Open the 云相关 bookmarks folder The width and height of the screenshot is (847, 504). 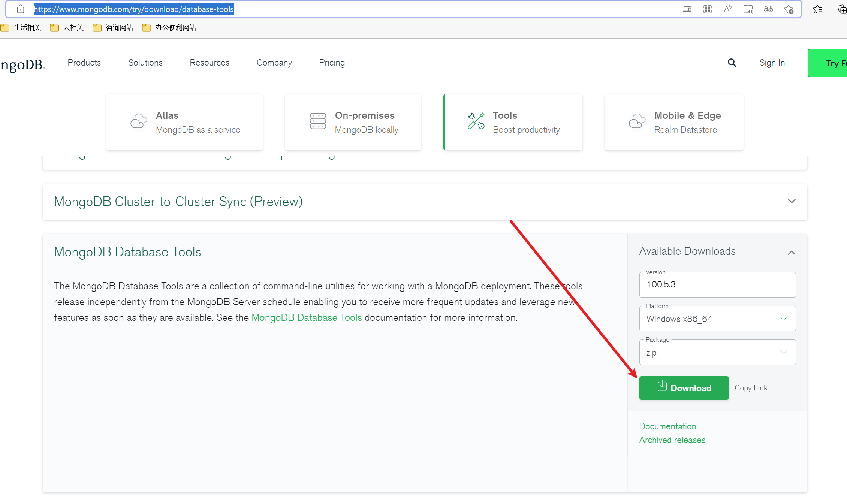[x=67, y=28]
